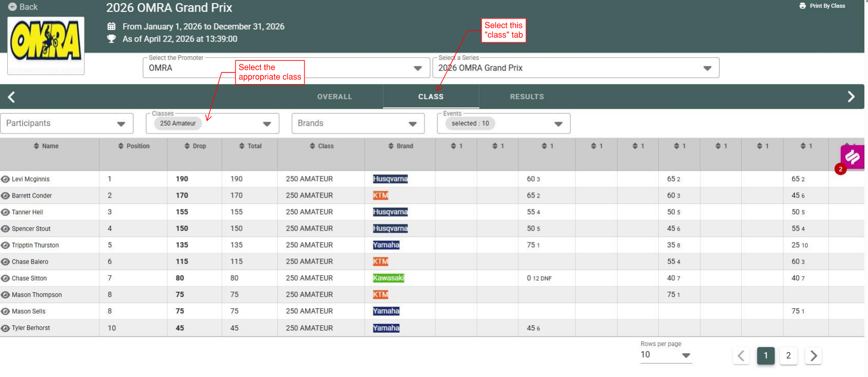The width and height of the screenshot is (868, 377).
Task: Sort by Name column sort icon
Action: (x=37, y=146)
